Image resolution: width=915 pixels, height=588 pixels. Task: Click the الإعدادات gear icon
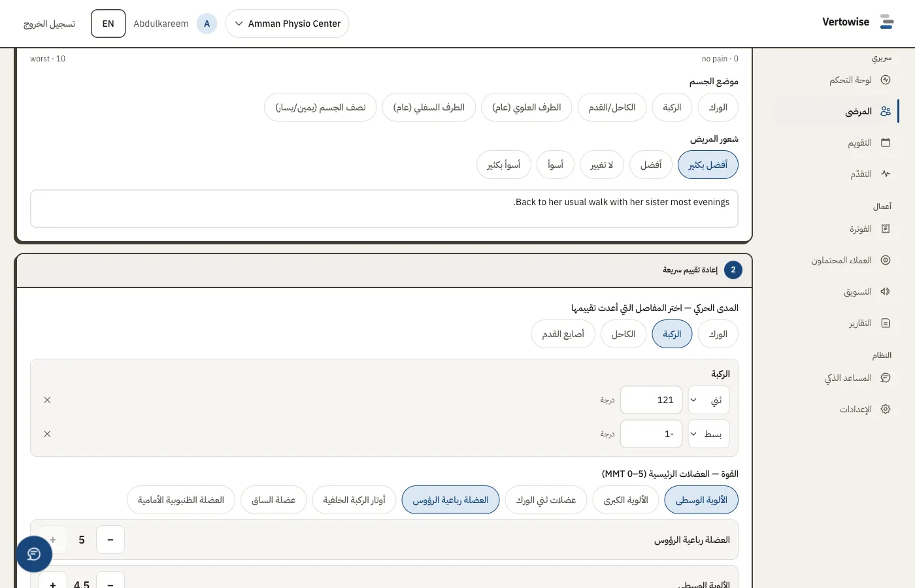tap(886, 409)
